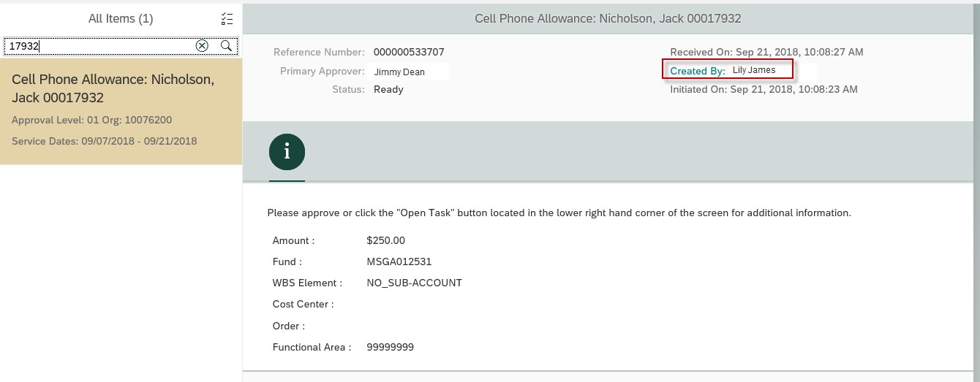Click in the search box containing 17932
The height and width of the screenshot is (382, 980).
(x=99, y=46)
